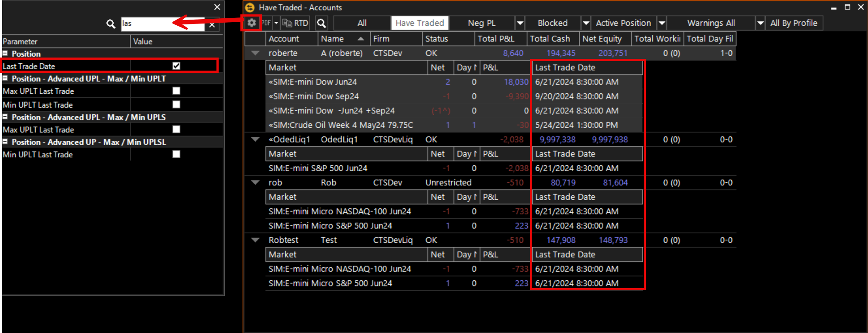Open the dropdown arrow next to PDF
The width and height of the screenshot is (868, 333).
click(x=276, y=23)
